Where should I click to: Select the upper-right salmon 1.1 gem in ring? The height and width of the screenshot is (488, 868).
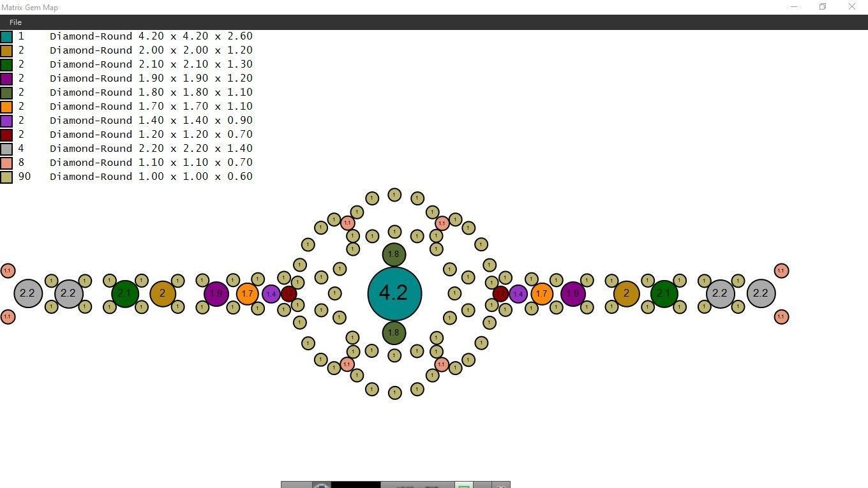pyautogui.click(x=442, y=223)
